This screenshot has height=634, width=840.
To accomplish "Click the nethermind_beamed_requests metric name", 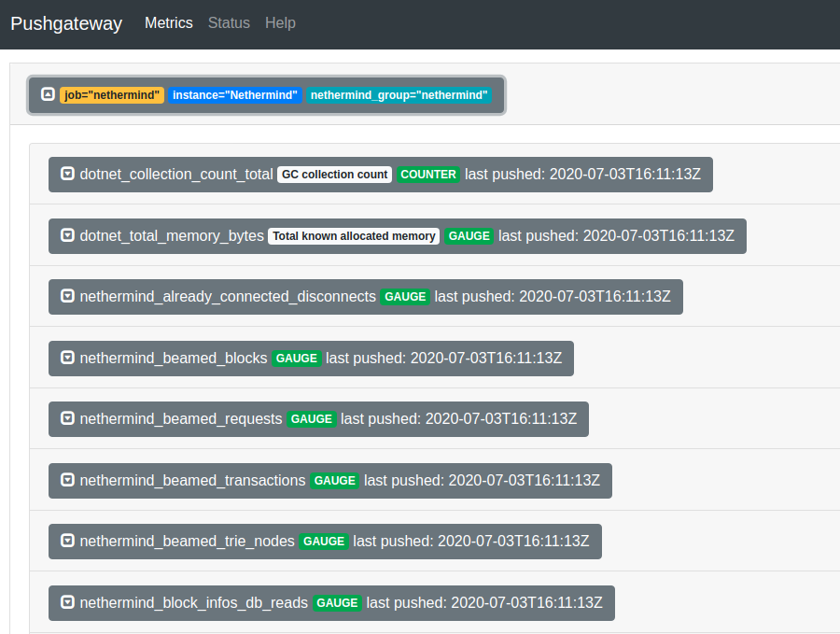I will tap(180, 418).
